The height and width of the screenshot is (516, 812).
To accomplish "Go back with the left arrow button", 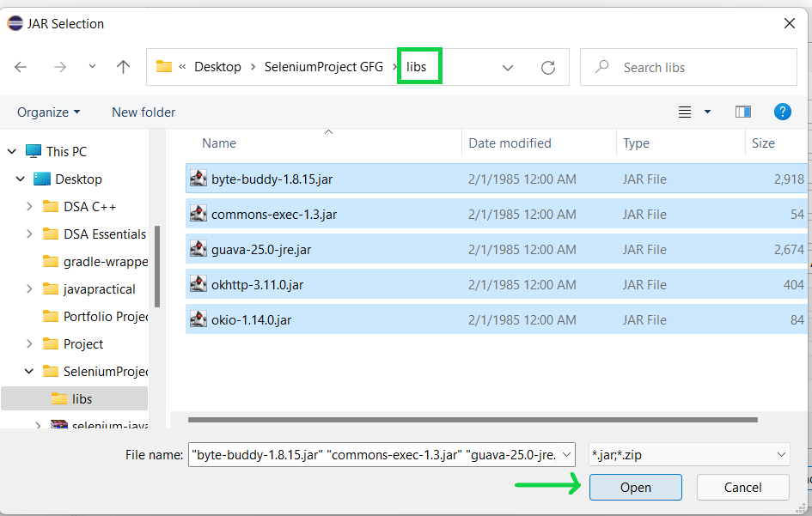I will tap(21, 67).
